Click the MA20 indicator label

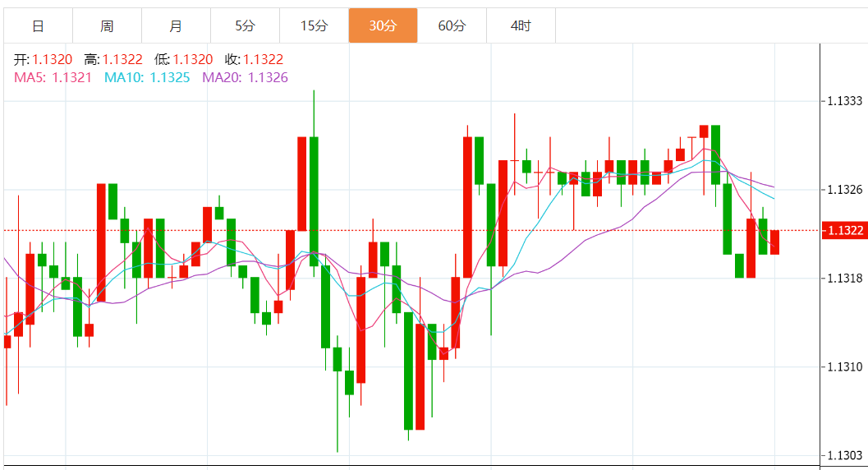[245, 77]
